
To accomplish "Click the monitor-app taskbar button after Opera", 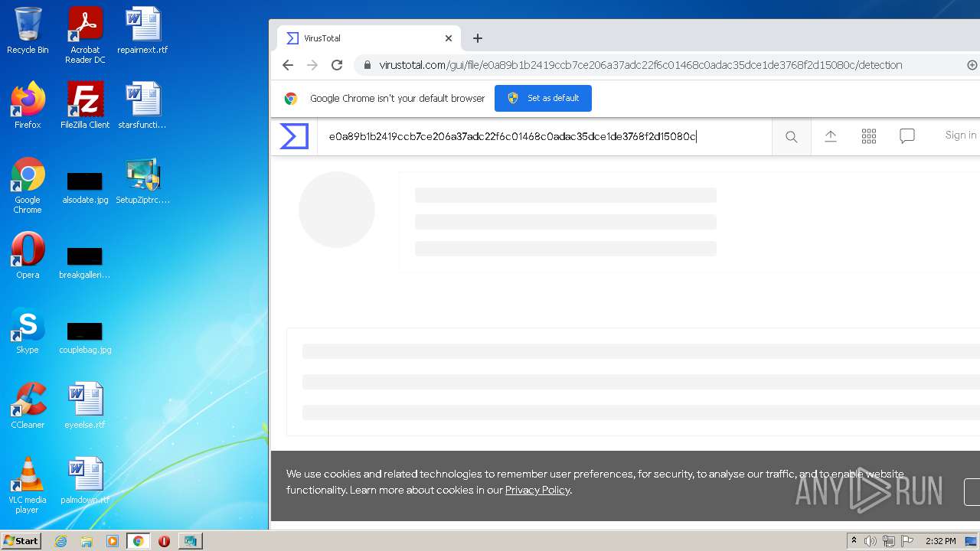I will [x=190, y=541].
